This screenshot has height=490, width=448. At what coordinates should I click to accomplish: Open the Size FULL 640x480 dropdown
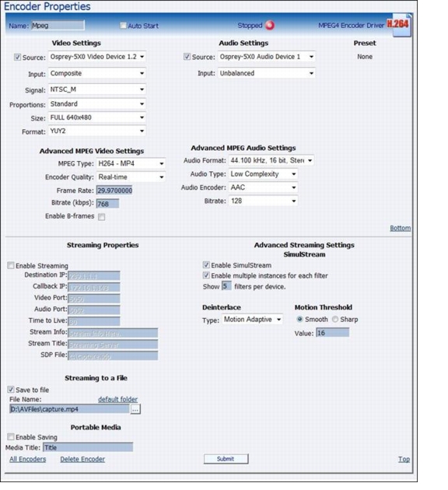point(97,117)
